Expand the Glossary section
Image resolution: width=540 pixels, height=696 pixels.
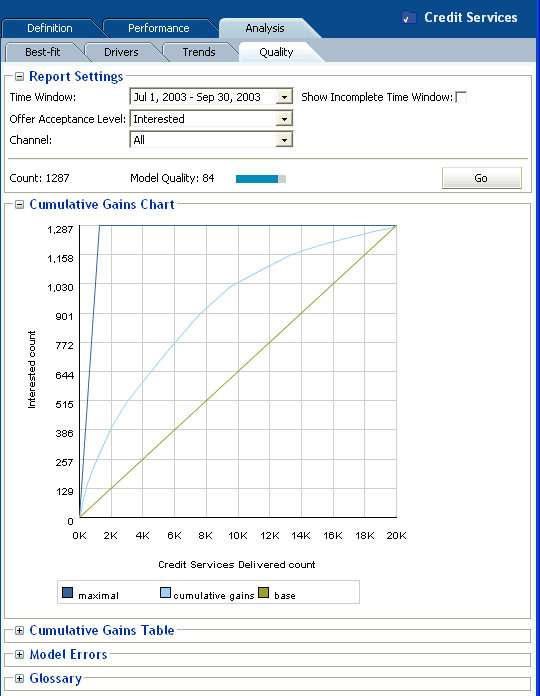pos(19,678)
